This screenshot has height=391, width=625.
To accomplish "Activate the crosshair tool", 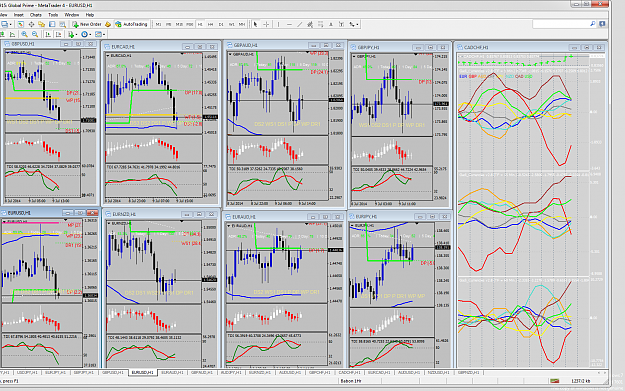I will 266,24.
